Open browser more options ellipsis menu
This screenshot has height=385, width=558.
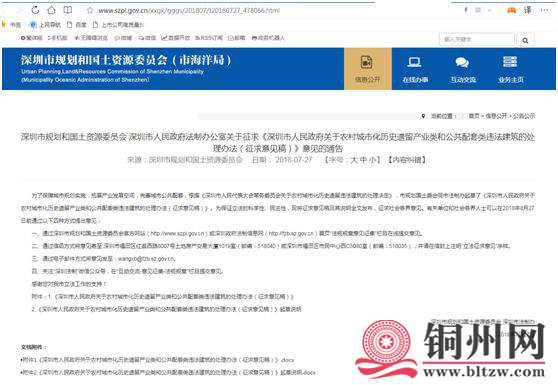point(545,10)
